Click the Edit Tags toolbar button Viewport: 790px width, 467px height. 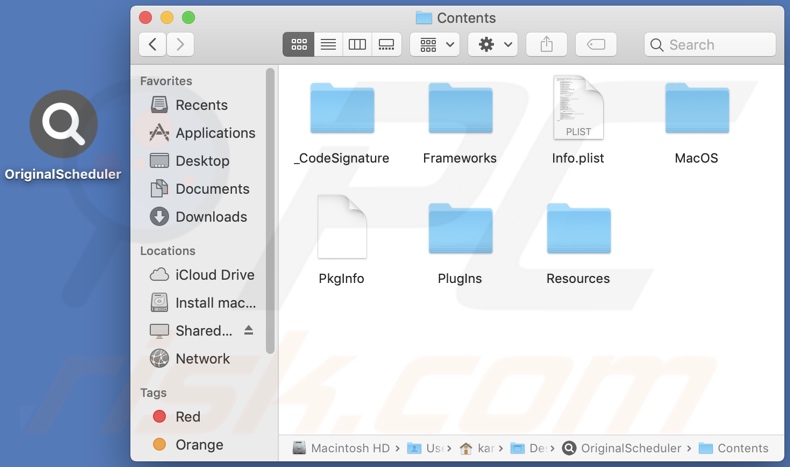pos(596,44)
